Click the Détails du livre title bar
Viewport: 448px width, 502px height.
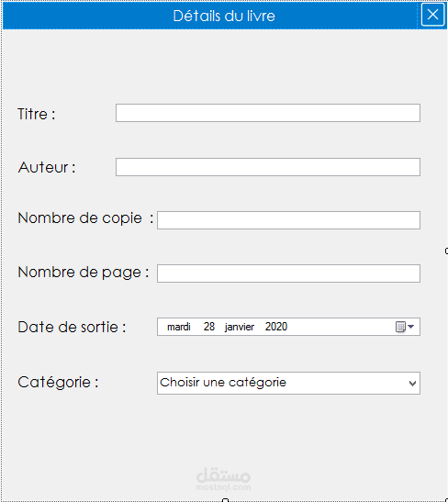click(209, 16)
